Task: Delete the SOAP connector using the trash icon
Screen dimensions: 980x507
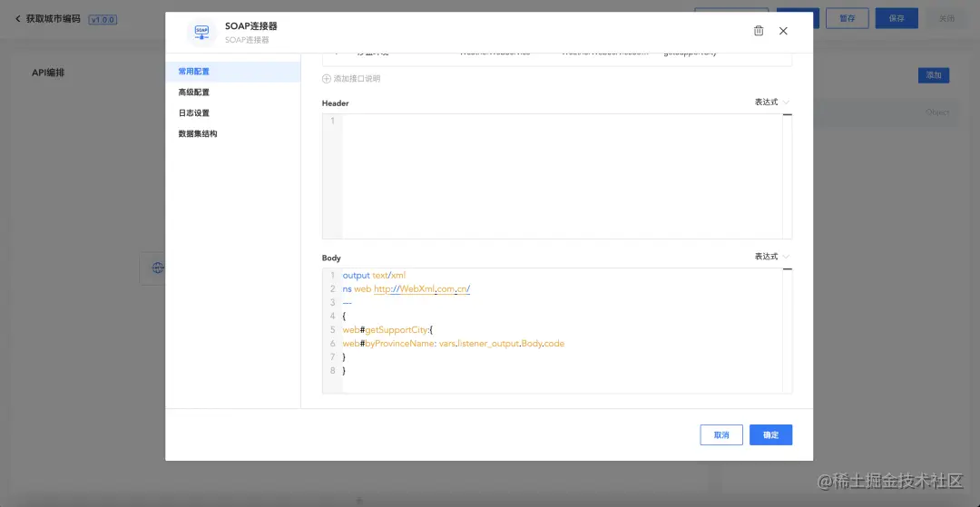Action: (x=758, y=31)
